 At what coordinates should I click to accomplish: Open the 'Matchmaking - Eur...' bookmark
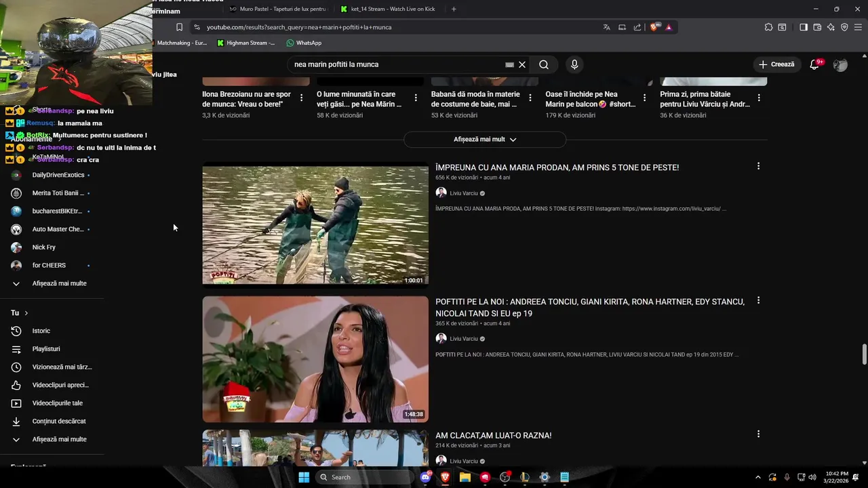point(181,43)
